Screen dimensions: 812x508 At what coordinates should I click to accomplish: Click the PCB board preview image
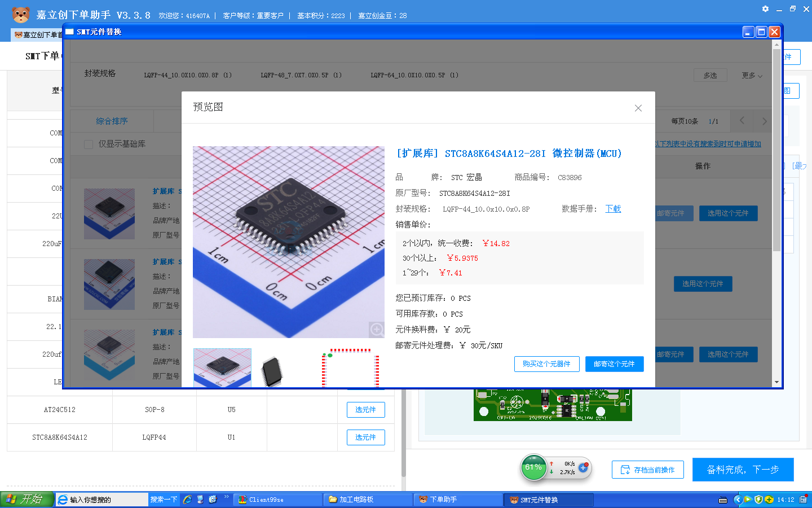pyautogui.click(x=553, y=404)
